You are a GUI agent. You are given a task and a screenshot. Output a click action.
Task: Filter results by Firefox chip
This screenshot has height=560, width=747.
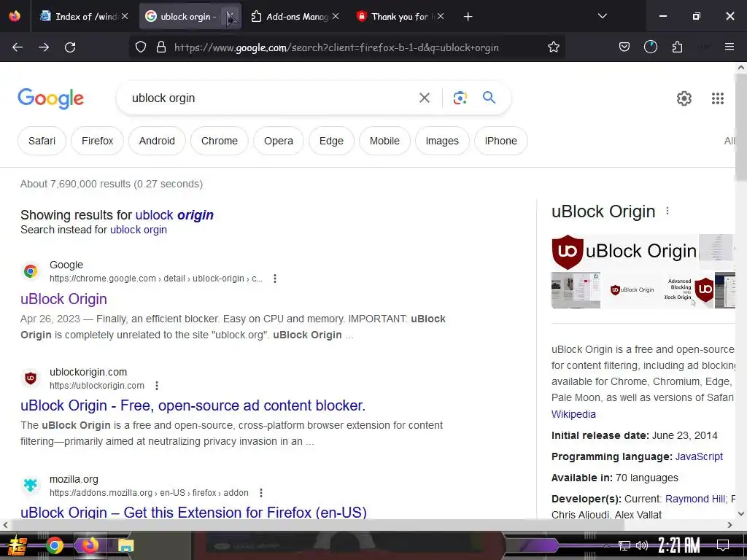point(97,141)
